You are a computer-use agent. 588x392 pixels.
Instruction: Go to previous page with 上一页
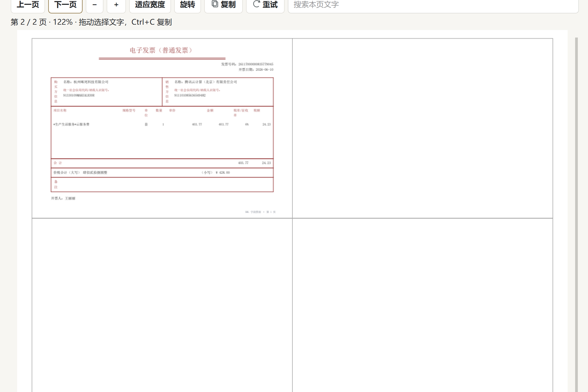pos(28,5)
